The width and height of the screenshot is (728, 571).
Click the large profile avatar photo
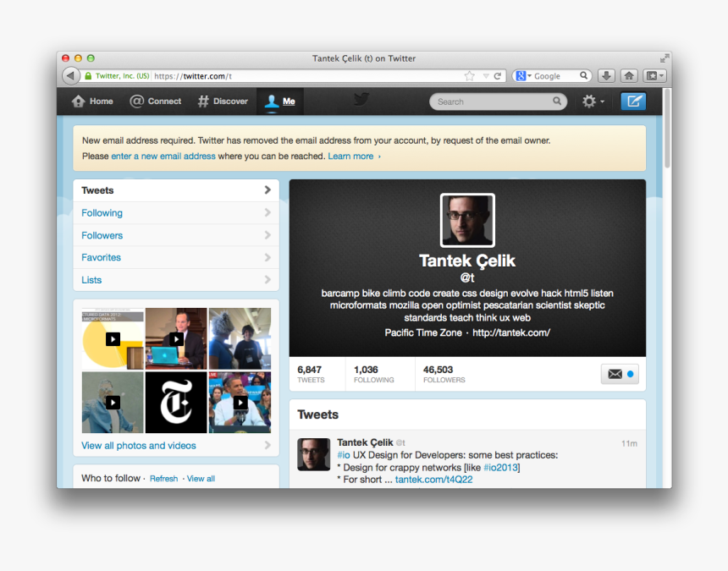(467, 220)
